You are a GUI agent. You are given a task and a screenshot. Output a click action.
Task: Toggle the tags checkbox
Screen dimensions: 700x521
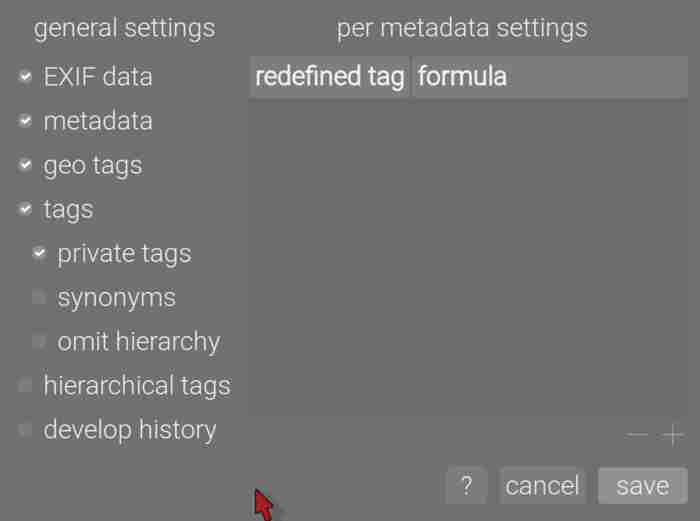click(26, 209)
